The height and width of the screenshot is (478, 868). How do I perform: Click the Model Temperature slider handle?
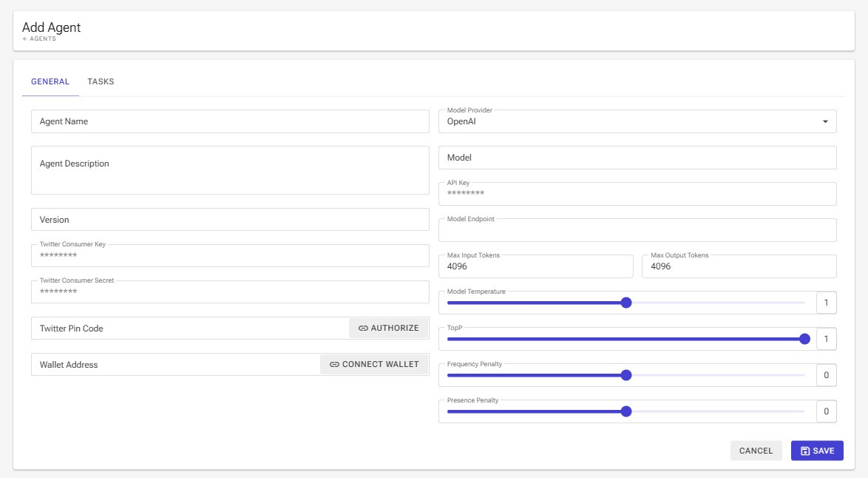[x=626, y=303]
